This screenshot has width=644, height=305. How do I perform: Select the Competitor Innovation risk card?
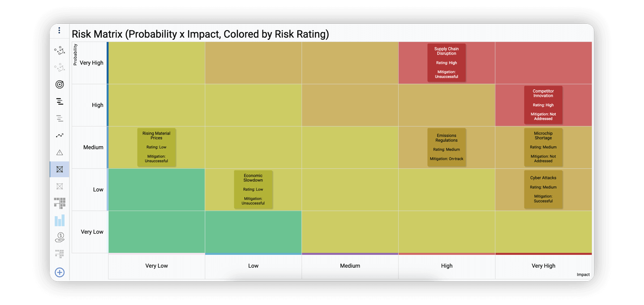tap(543, 105)
